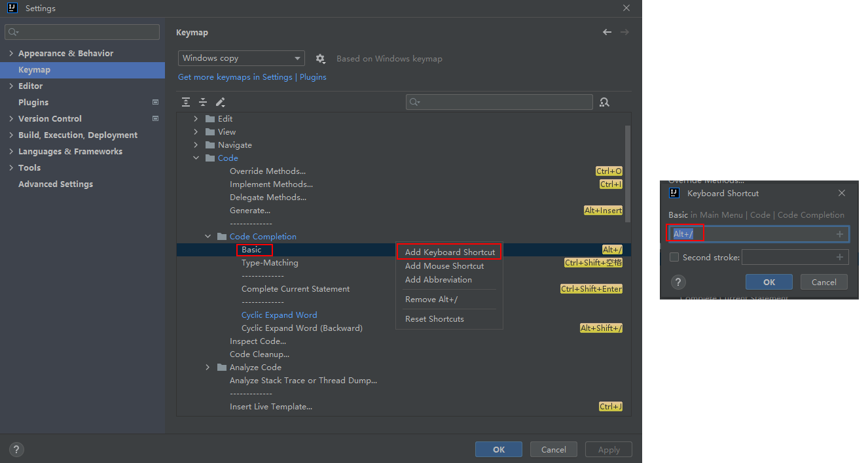The width and height of the screenshot is (868, 463).
Task: Select Implement Methods... action
Action: 271,184
